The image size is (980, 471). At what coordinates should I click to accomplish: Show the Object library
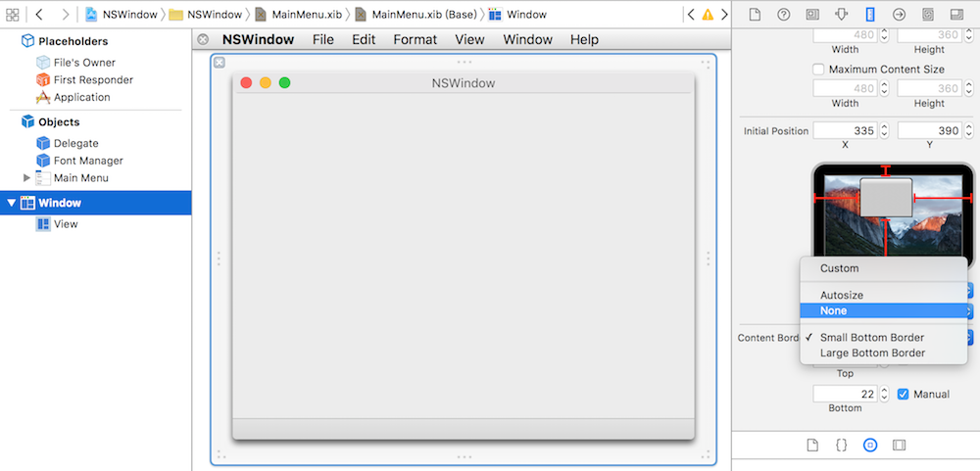tap(869, 445)
